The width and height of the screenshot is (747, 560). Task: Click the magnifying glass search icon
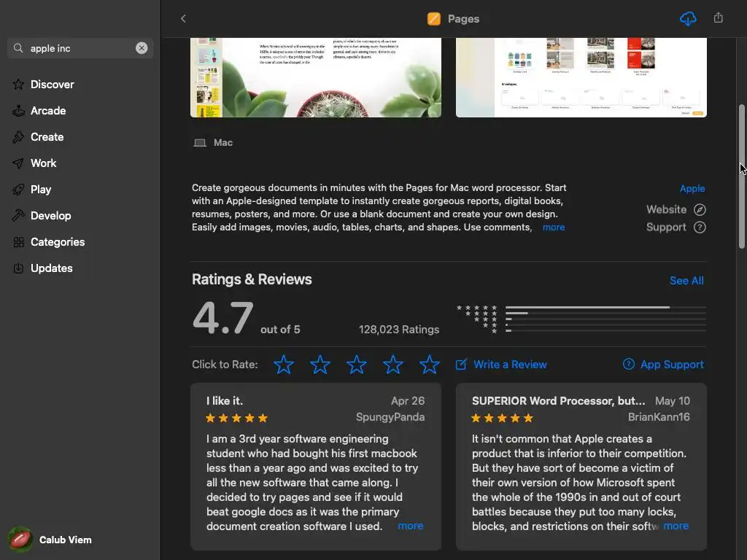18,48
